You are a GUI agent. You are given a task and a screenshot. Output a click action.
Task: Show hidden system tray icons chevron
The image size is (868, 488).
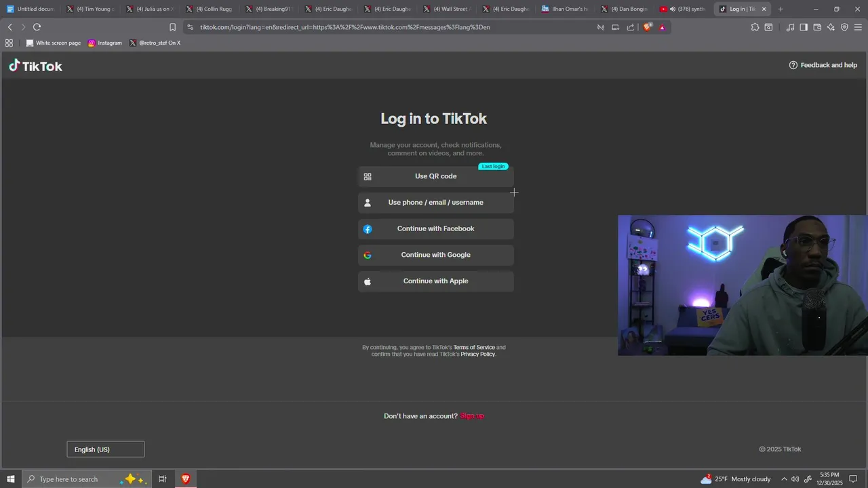pos(784,479)
